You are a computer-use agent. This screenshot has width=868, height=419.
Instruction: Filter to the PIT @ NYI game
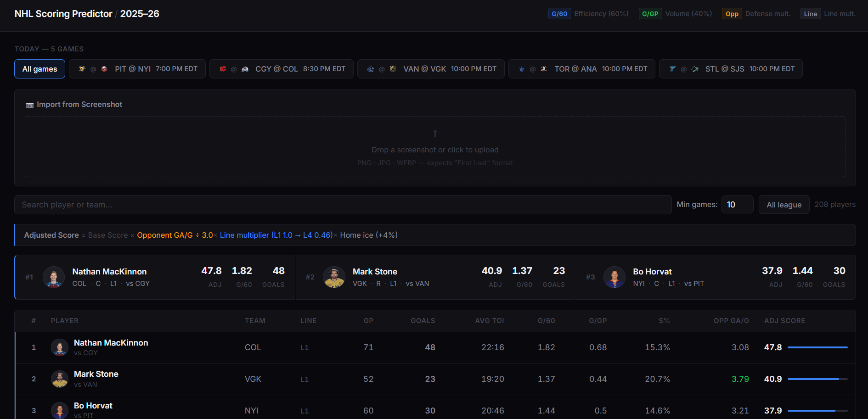[x=137, y=69]
